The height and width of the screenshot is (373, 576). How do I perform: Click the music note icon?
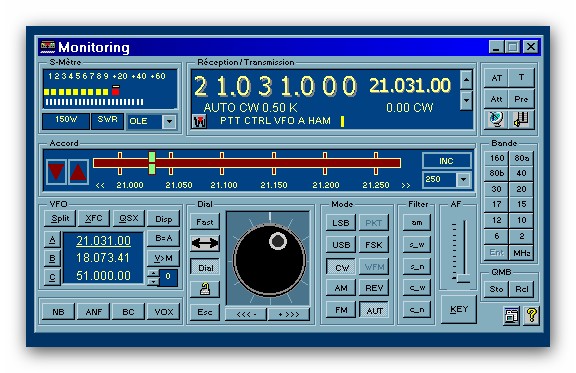pyautogui.click(x=521, y=119)
